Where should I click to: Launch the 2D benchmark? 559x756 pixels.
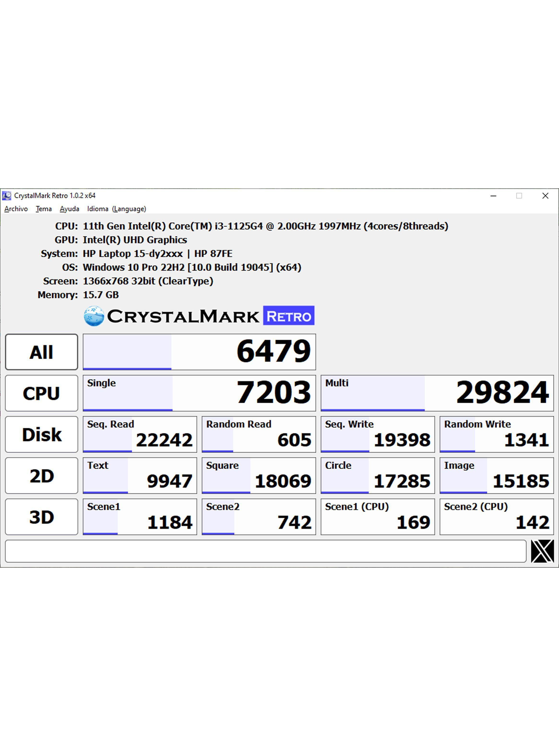click(42, 476)
